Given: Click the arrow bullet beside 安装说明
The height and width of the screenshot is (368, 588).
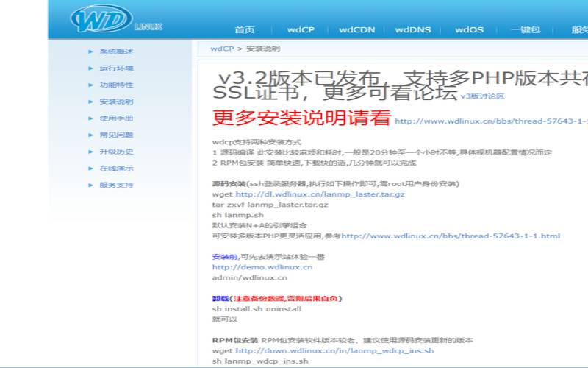Looking at the screenshot, I should coord(90,102).
